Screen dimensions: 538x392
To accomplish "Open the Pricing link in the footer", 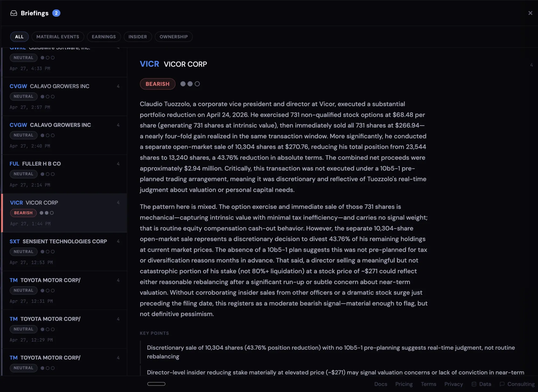I will click(404, 384).
